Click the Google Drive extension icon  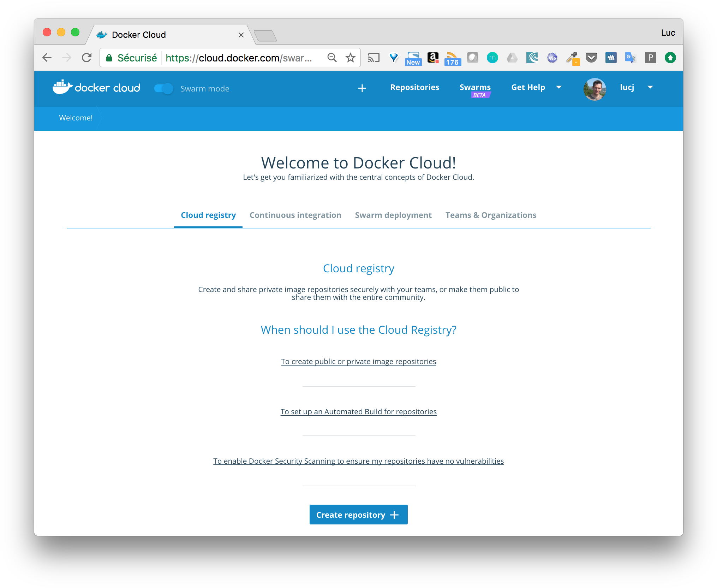(x=512, y=58)
